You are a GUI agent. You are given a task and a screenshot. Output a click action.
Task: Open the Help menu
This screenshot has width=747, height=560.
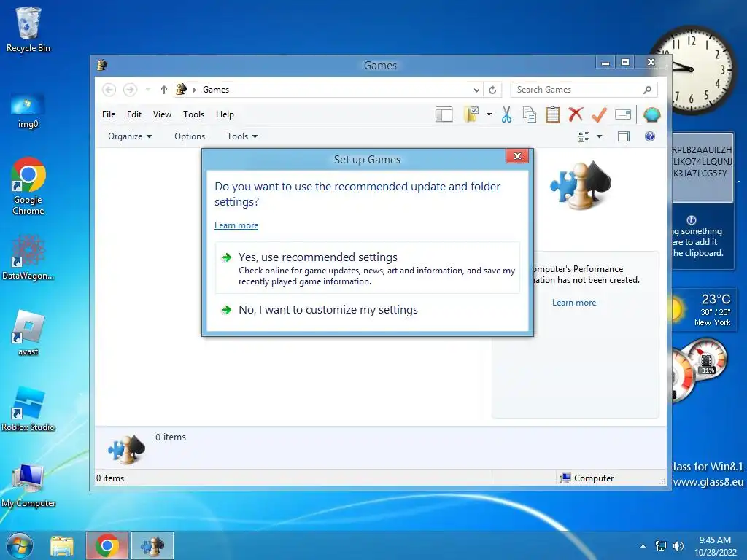click(225, 114)
